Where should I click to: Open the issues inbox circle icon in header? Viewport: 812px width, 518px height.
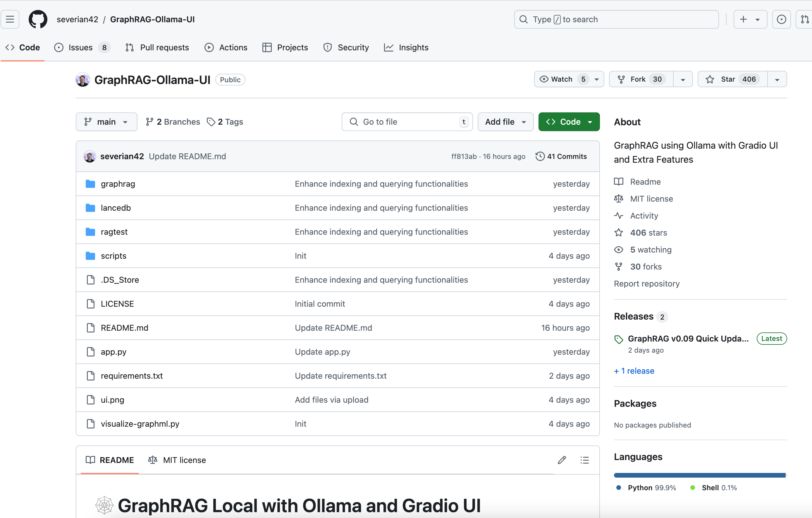coord(781,19)
